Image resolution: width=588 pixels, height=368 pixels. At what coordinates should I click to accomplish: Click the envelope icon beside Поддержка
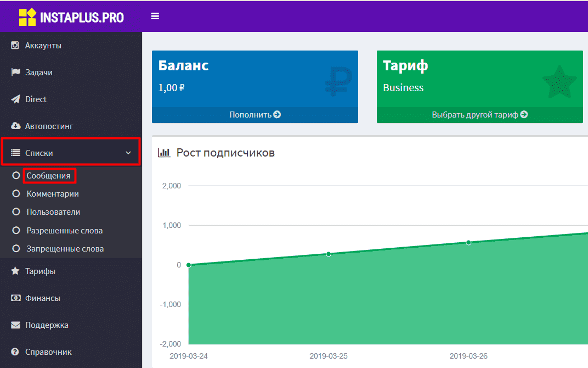pos(15,325)
